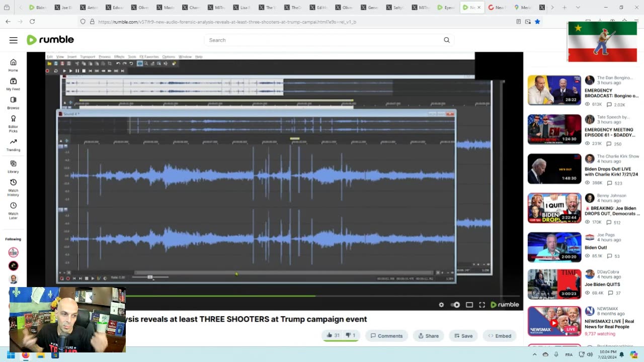Toggle reader view icon in address bar

(x=518, y=22)
